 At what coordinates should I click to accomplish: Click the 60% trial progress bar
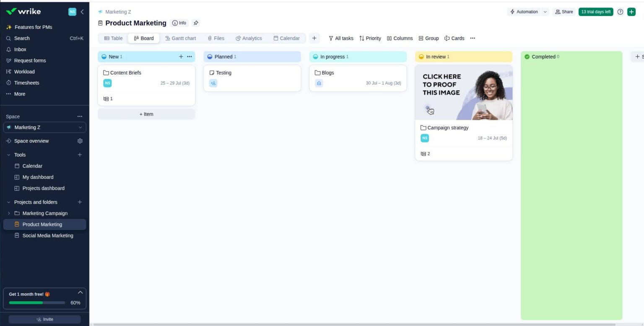36,303
